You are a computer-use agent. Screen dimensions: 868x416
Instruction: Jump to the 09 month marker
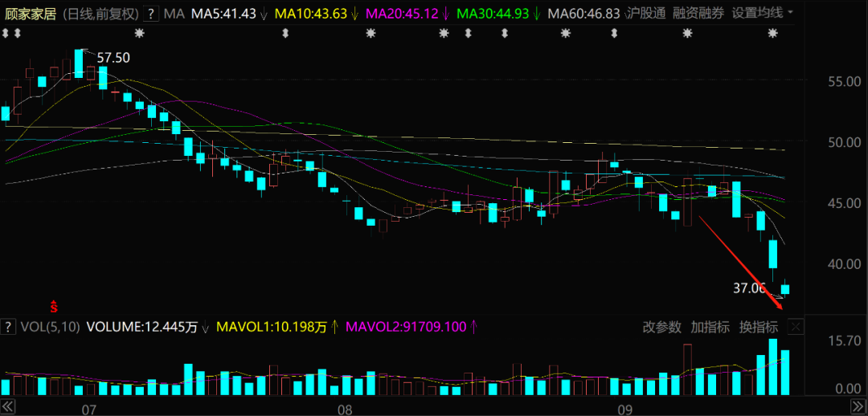click(x=626, y=410)
